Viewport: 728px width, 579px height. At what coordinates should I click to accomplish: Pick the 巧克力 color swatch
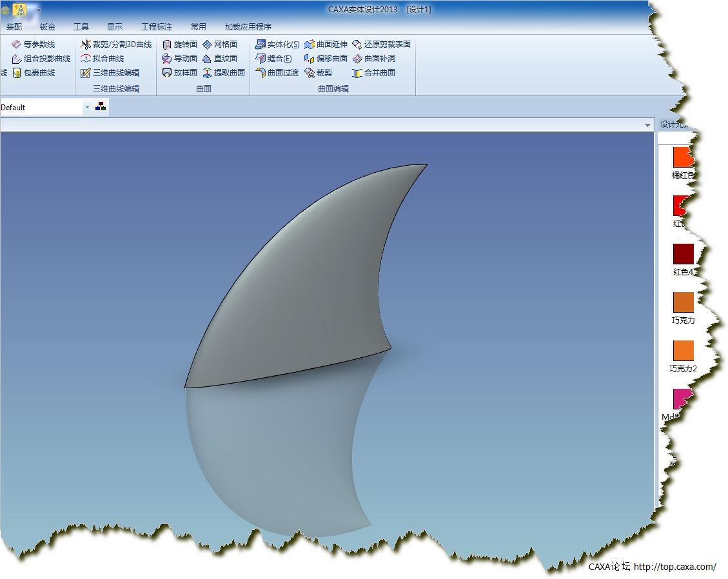(x=683, y=302)
